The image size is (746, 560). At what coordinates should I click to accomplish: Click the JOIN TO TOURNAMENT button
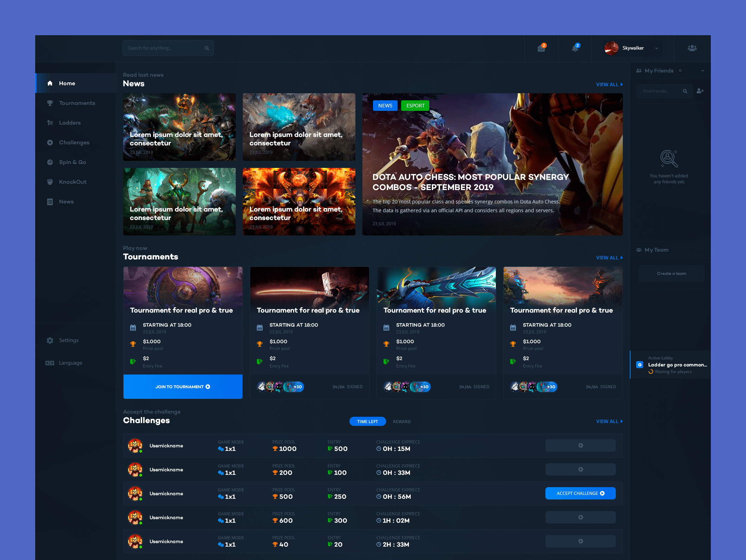pos(183,386)
